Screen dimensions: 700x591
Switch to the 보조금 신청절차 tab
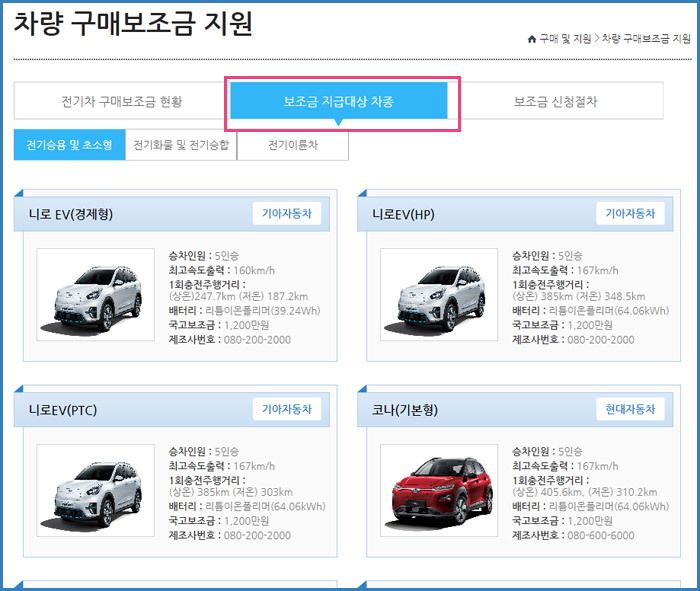(555, 101)
